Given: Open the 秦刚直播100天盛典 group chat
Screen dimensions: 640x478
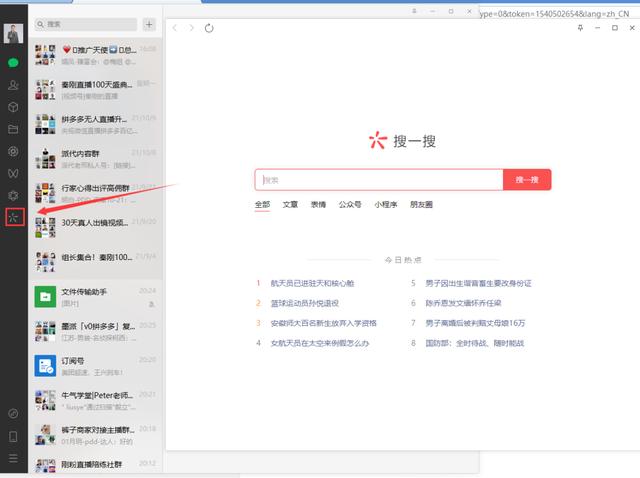Looking at the screenshot, I should click(x=96, y=90).
